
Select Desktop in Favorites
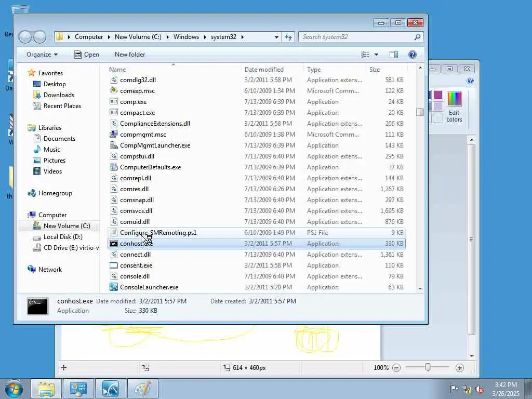click(x=55, y=84)
